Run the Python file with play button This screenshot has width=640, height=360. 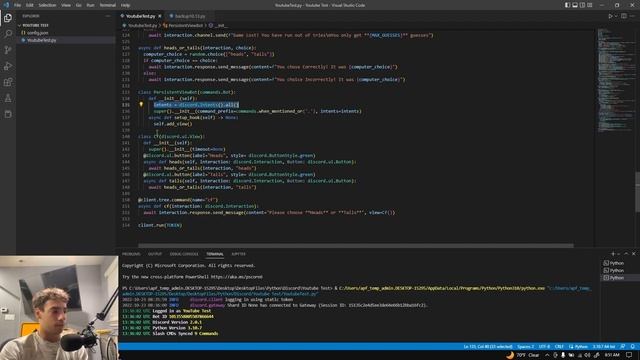tap(610, 16)
